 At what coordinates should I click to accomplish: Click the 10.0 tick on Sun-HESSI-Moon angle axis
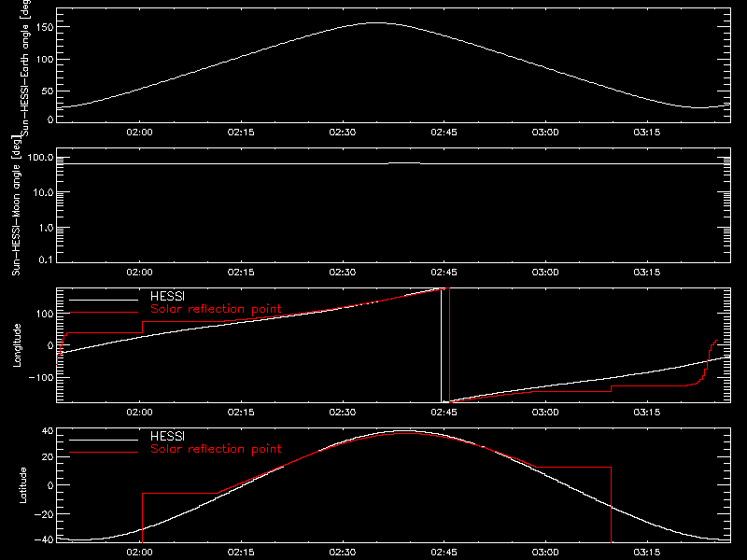click(43, 192)
